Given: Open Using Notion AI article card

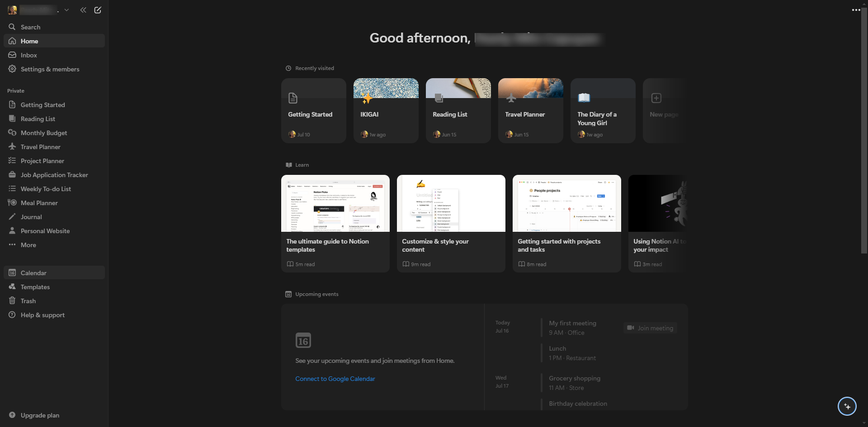Looking at the screenshot, I should click(x=658, y=224).
